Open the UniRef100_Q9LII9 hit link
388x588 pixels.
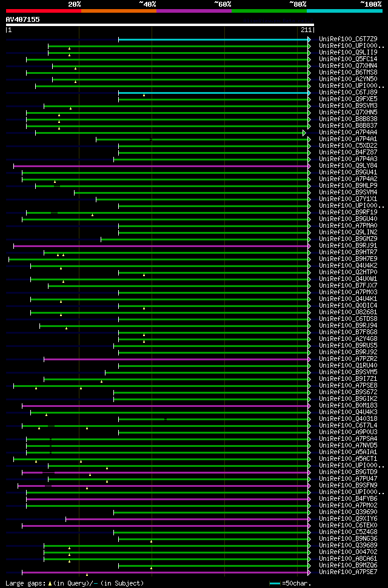click(x=348, y=53)
